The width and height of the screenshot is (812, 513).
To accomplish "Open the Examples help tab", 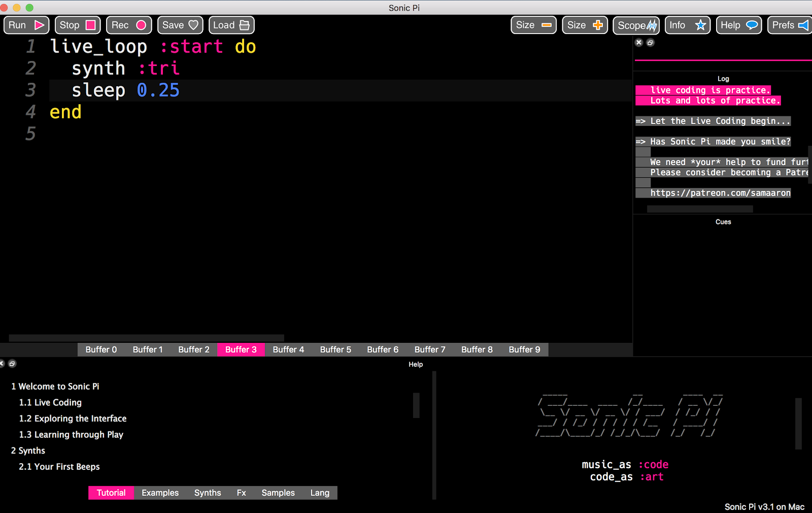I will (x=160, y=493).
